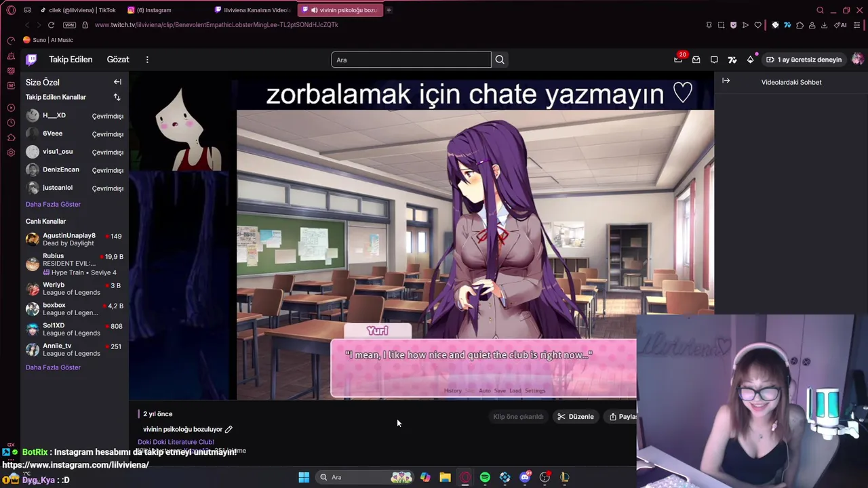The height and width of the screenshot is (488, 868).
Task: Open the Twitch home logo
Action: tap(31, 60)
